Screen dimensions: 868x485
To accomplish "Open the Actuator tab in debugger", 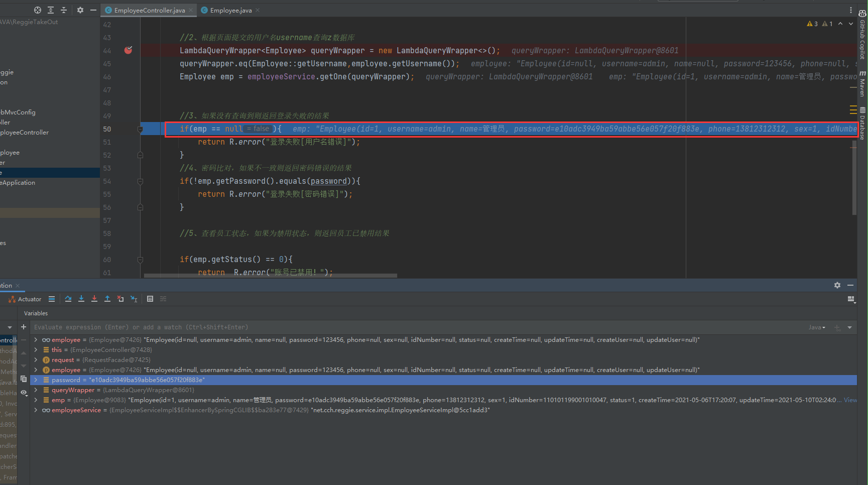I will pos(25,299).
